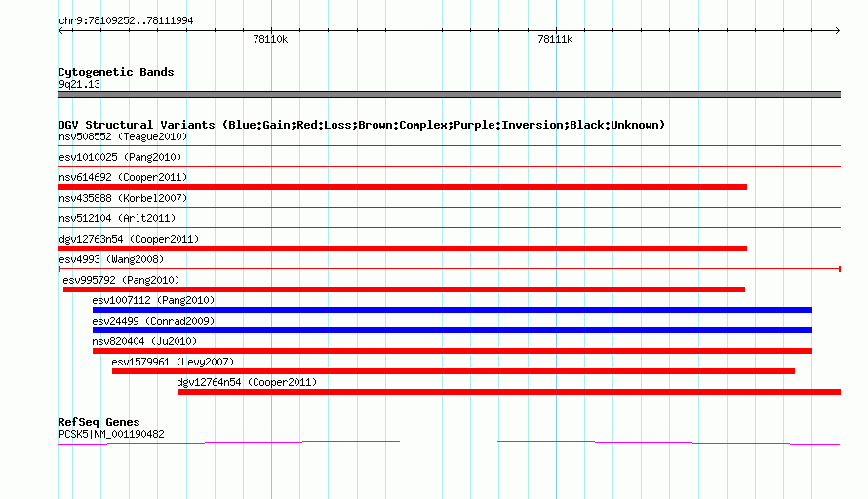Open variant nsv508552 (Teague2010) label
This screenshot has width=868, height=499.
[123, 136]
